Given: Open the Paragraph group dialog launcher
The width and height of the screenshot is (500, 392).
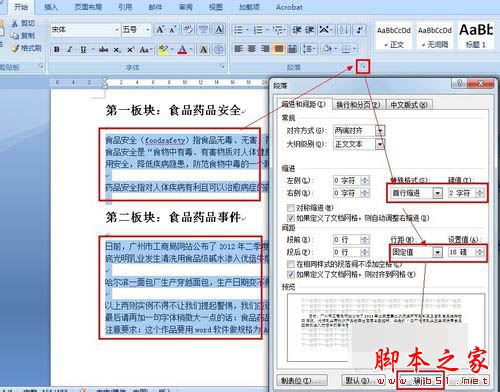Looking at the screenshot, I should click(364, 67).
